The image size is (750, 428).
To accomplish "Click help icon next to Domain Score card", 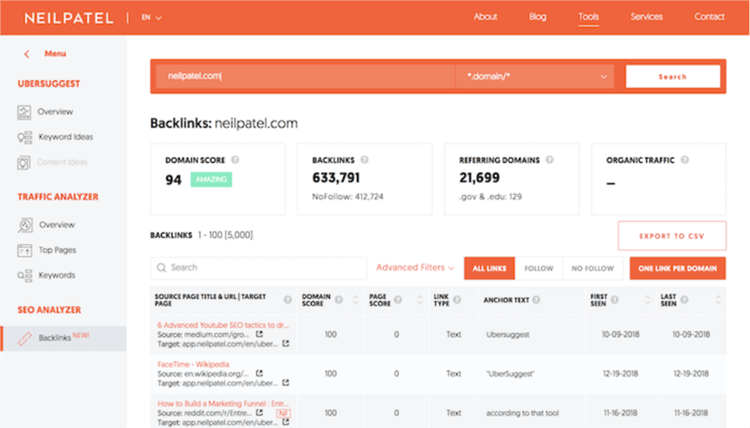I will click(x=235, y=160).
